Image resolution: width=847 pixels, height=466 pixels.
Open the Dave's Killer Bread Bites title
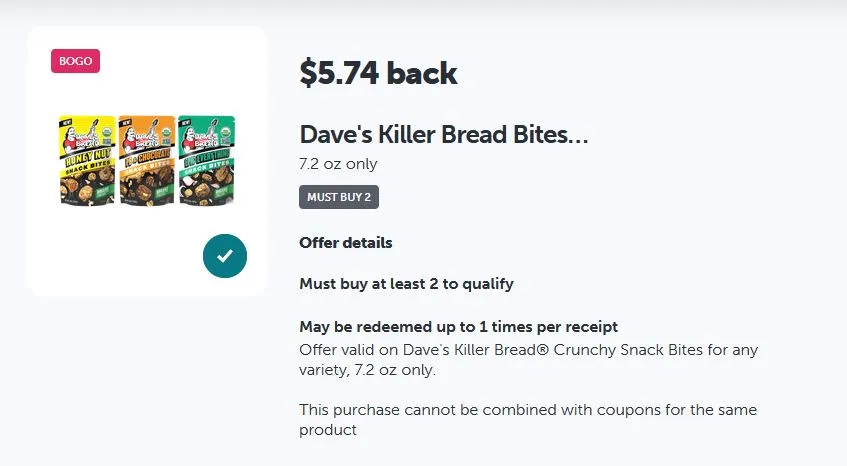443,134
